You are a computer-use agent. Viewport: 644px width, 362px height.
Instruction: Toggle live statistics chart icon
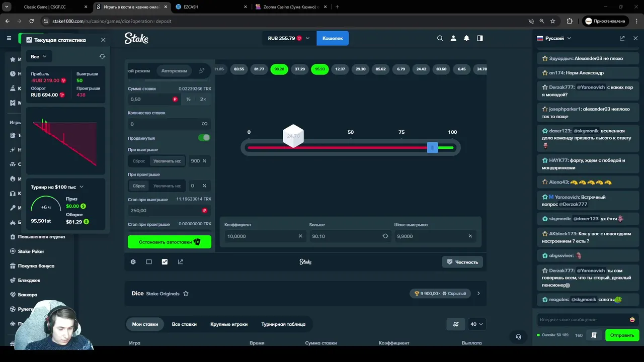(x=165, y=262)
